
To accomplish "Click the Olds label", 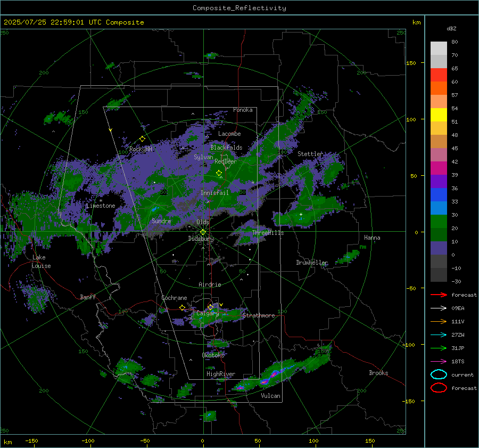I will 203,222.
